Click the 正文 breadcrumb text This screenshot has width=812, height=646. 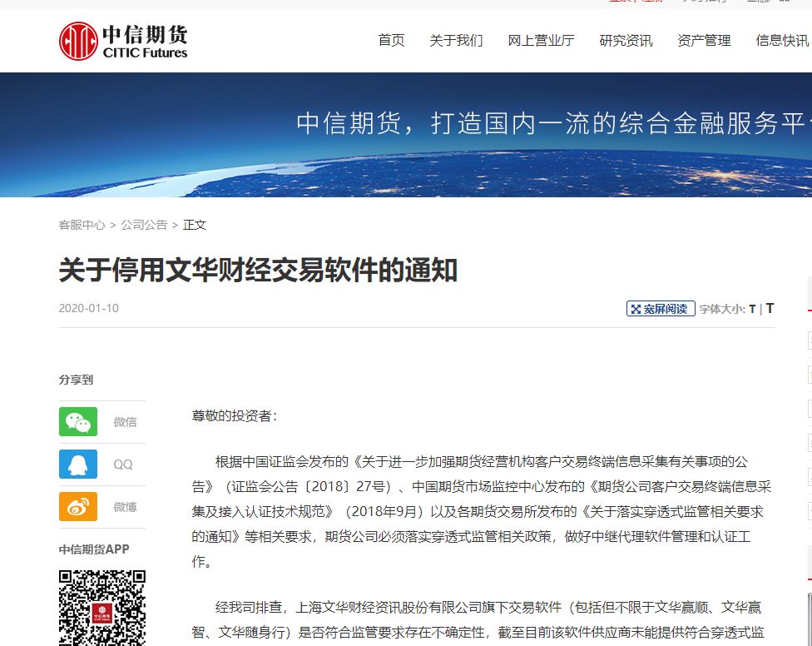tap(195, 225)
